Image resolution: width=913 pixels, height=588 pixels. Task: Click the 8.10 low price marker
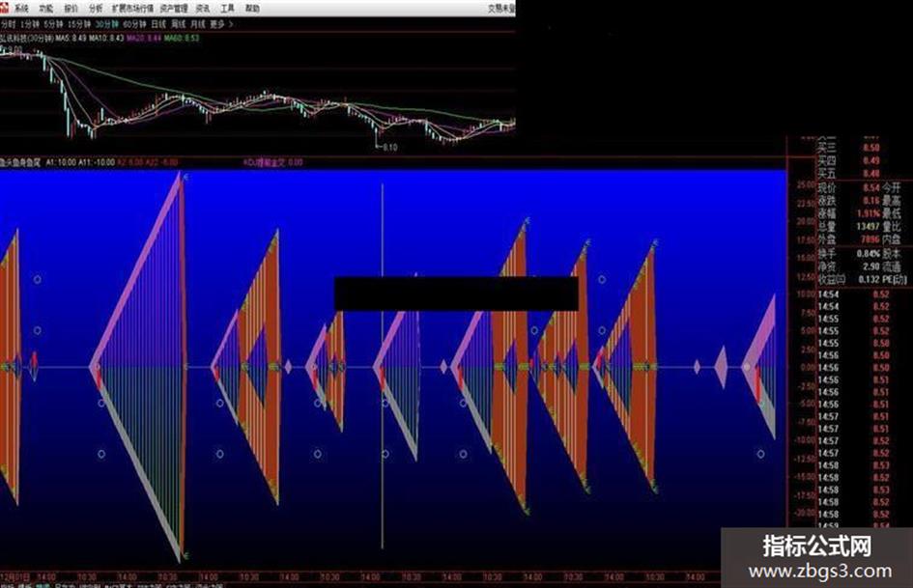[389, 148]
